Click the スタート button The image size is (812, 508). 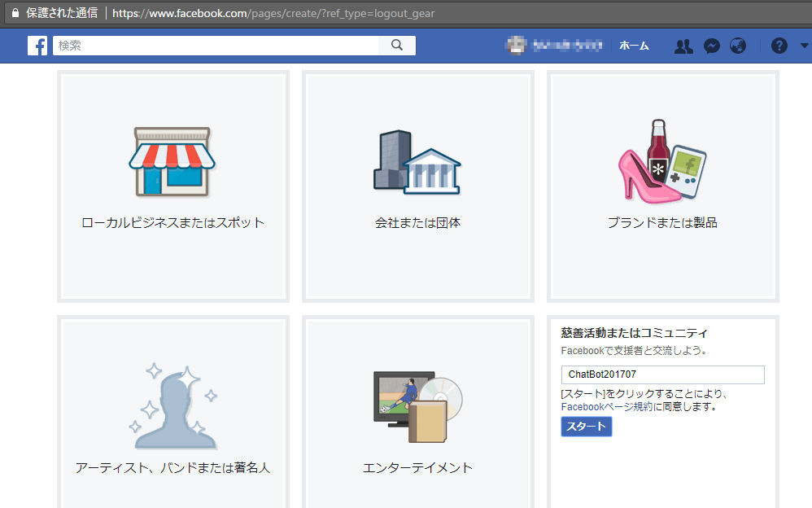(586, 427)
